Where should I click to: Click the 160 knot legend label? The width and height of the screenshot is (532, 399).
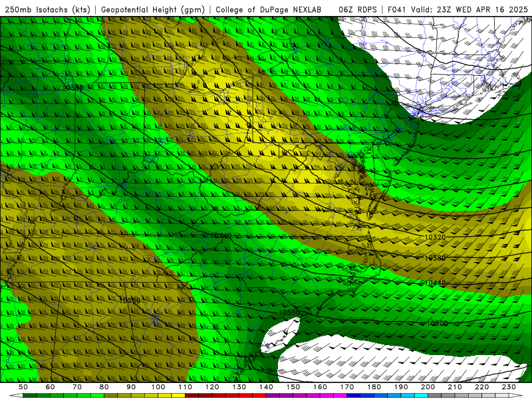[320, 387]
